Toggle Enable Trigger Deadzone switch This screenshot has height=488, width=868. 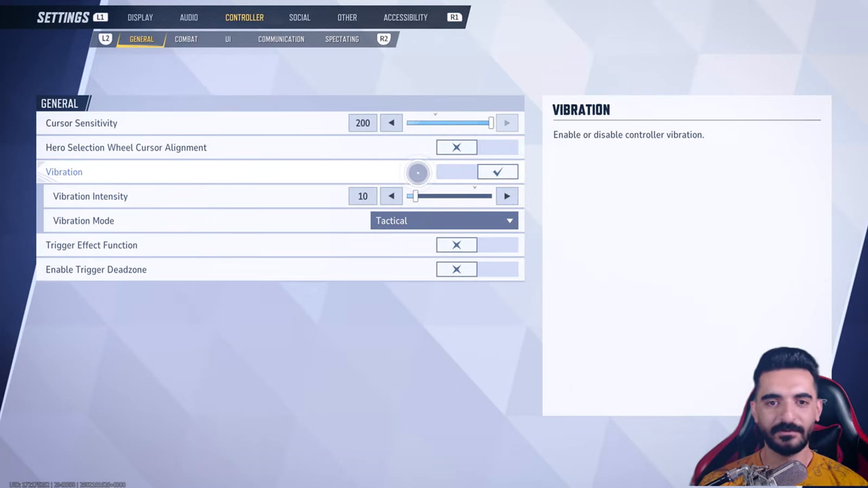click(477, 269)
